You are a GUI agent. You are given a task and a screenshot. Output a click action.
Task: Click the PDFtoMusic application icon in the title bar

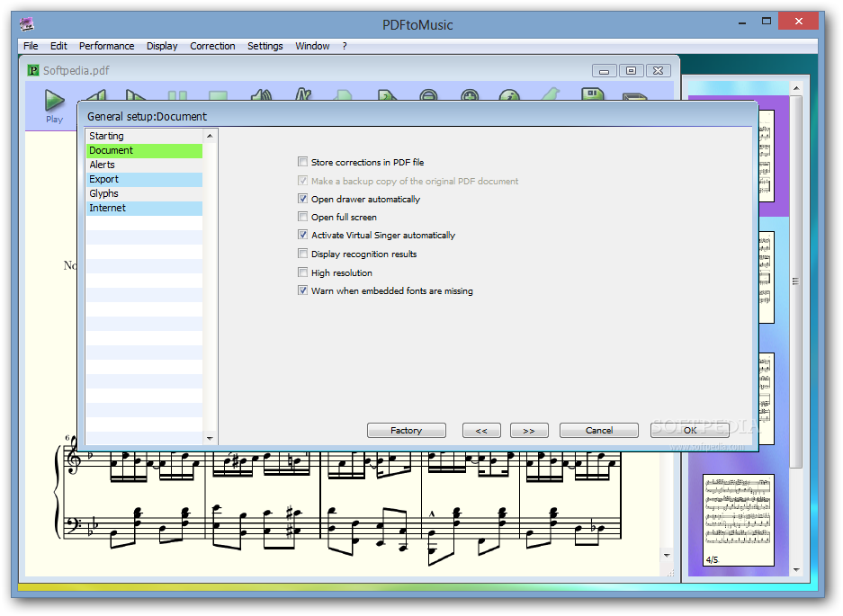pyautogui.click(x=26, y=24)
